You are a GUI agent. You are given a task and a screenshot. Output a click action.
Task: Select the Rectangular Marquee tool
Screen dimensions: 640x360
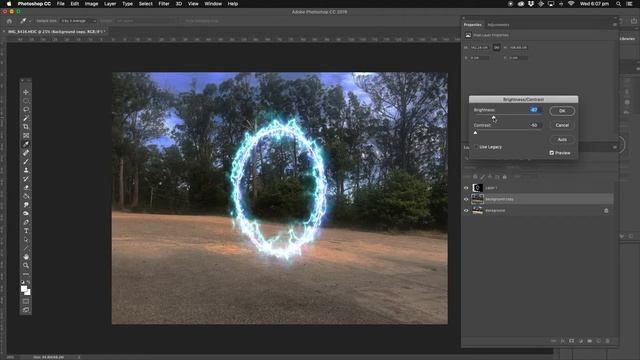pyautogui.click(x=26, y=101)
